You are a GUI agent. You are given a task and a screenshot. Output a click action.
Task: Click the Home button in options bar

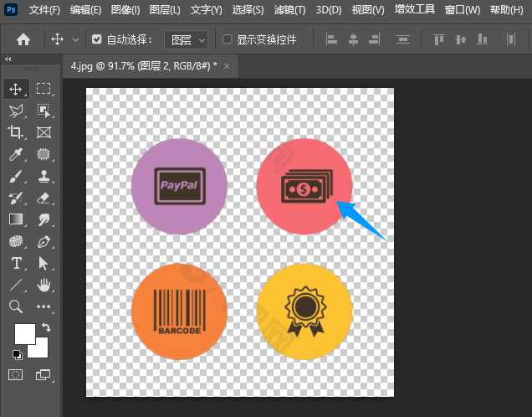pyautogui.click(x=23, y=39)
